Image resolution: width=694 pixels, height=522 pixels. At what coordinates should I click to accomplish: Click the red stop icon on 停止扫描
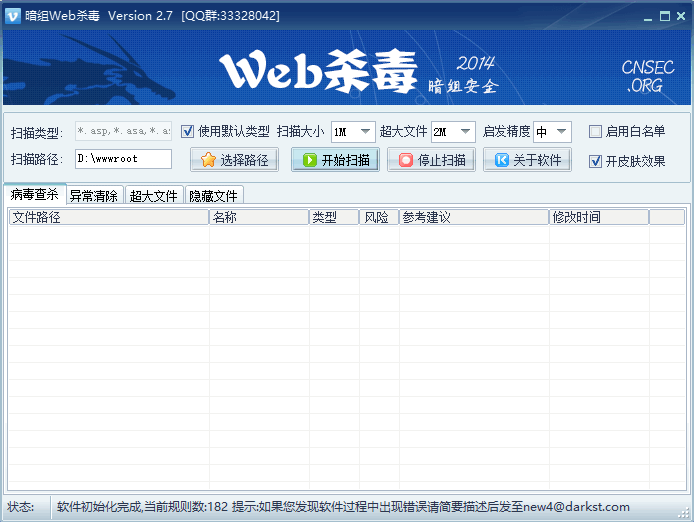[406, 160]
